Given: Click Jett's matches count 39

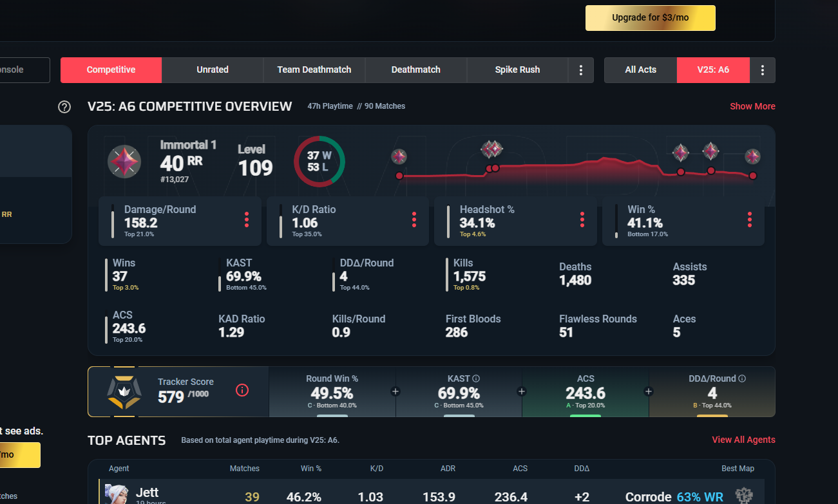Looking at the screenshot, I should point(252,497).
